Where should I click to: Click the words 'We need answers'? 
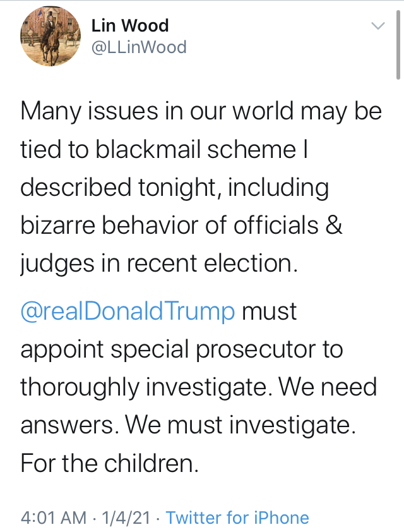click(199, 406)
